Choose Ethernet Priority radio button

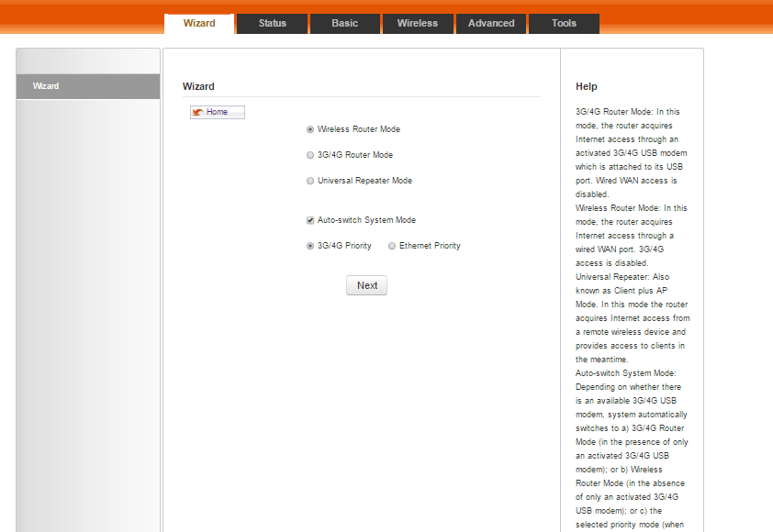pos(392,246)
